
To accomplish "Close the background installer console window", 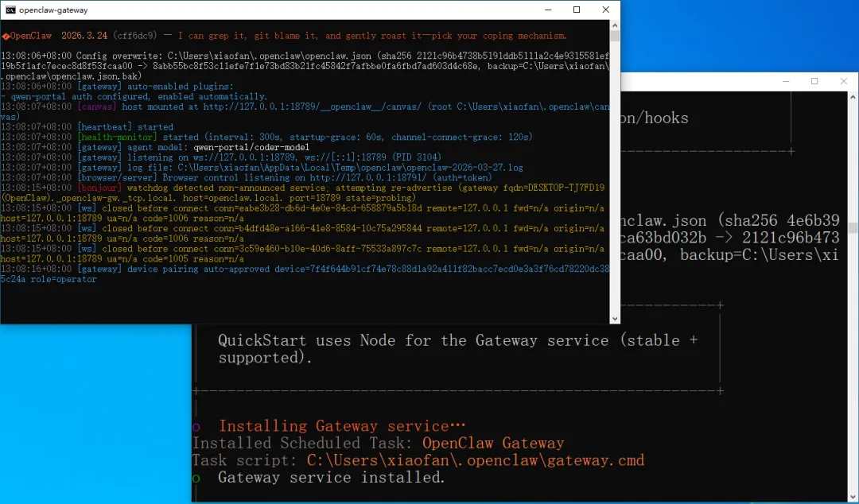I will (x=844, y=82).
